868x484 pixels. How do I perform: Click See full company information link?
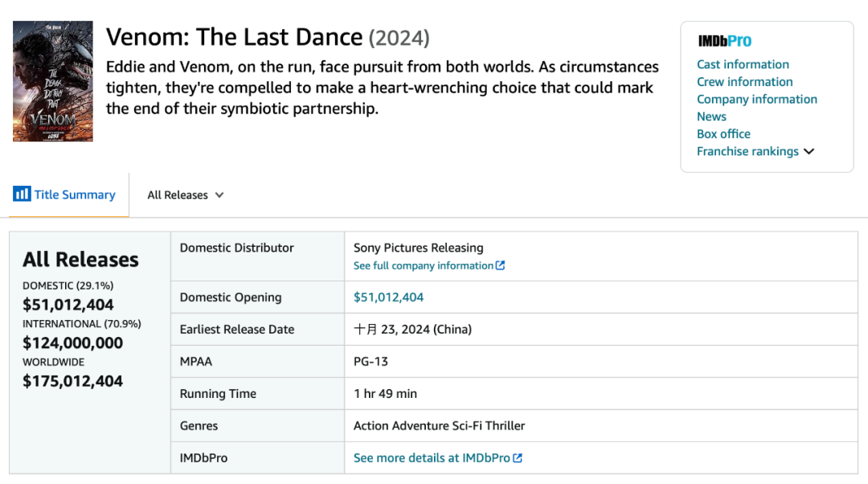[424, 265]
